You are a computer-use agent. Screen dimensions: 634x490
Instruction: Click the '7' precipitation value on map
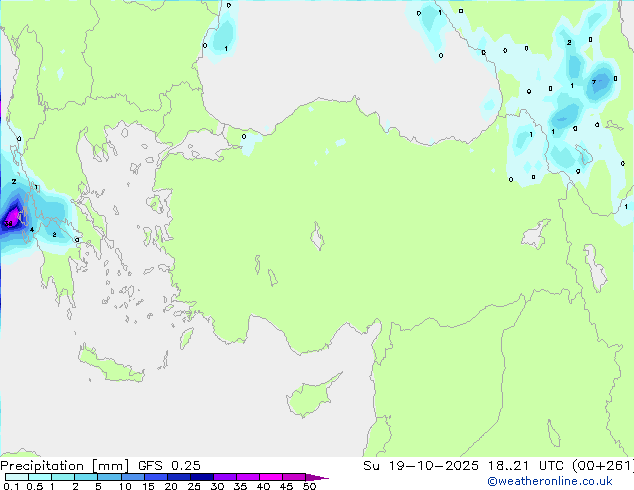(594, 82)
